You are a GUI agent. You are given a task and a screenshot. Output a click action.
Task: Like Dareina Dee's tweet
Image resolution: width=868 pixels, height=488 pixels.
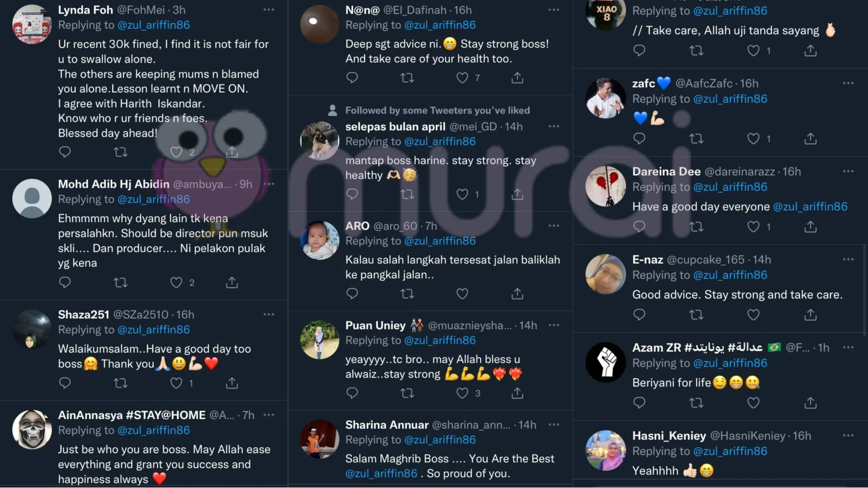(x=753, y=227)
